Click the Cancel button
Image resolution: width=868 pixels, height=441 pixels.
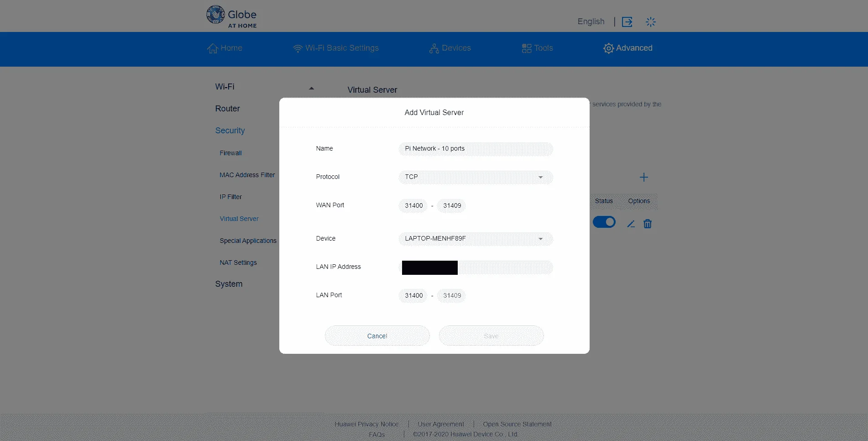click(377, 336)
